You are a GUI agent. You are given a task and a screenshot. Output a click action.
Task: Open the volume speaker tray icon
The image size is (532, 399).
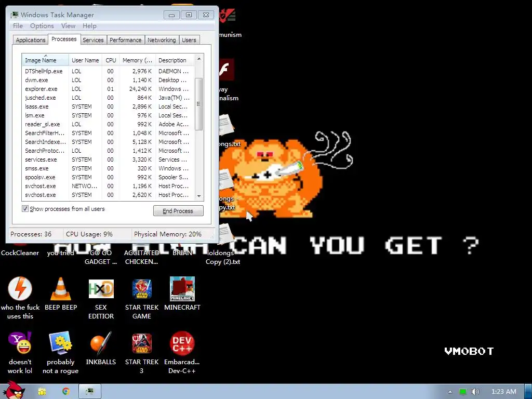coord(475,392)
